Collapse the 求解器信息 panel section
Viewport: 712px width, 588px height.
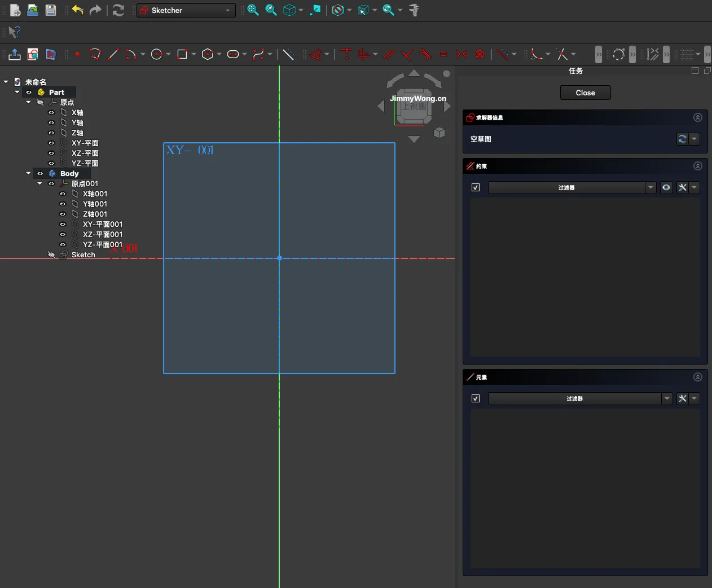point(698,117)
